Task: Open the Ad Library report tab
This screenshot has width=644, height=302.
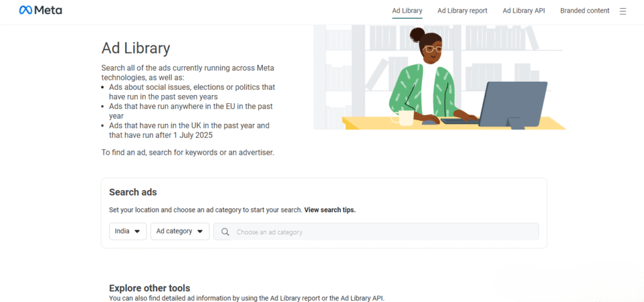Action: (462, 11)
